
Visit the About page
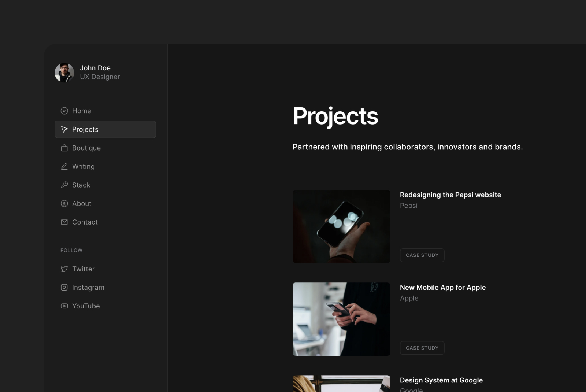[x=105, y=203]
